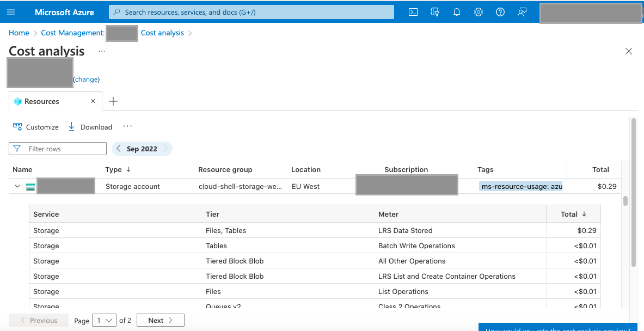Click the Resource group column header
The image size is (644, 331).
pyautogui.click(x=225, y=170)
